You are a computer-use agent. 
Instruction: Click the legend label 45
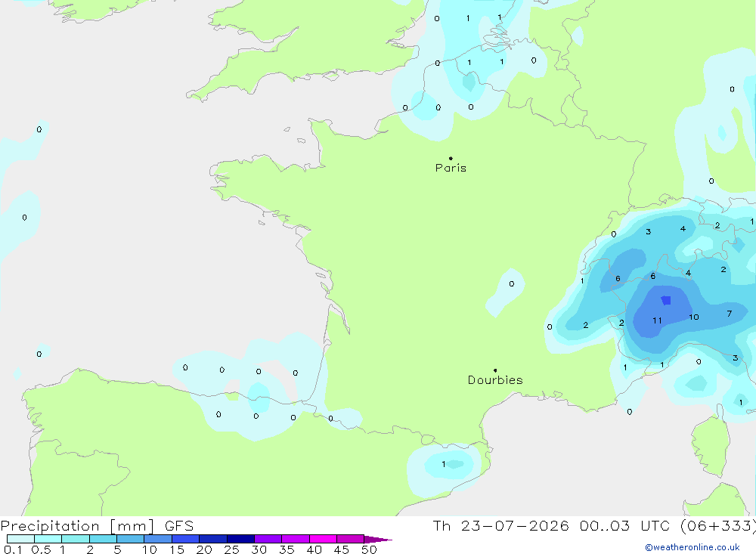pos(342,549)
